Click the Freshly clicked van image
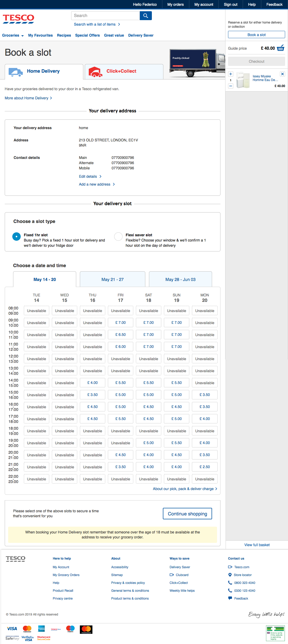288x644 pixels. point(197,63)
